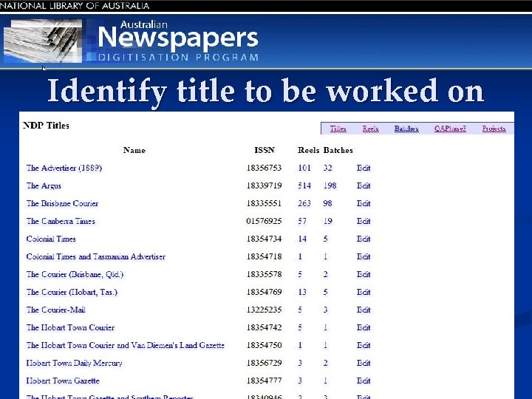
Task: Open the 198 batches for The Argus
Action: [330, 185]
